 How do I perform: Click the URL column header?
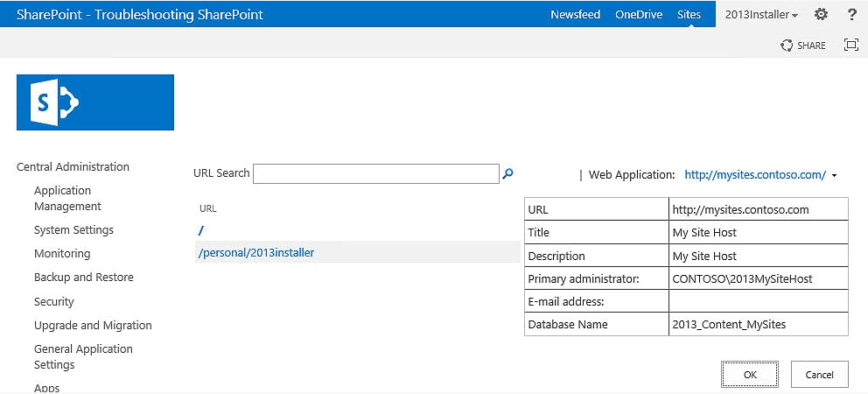(207, 209)
